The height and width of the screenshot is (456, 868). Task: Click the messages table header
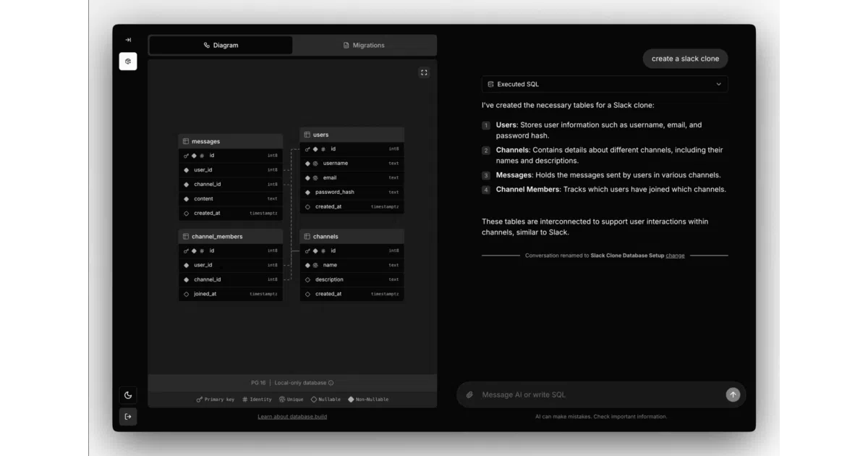pos(231,141)
